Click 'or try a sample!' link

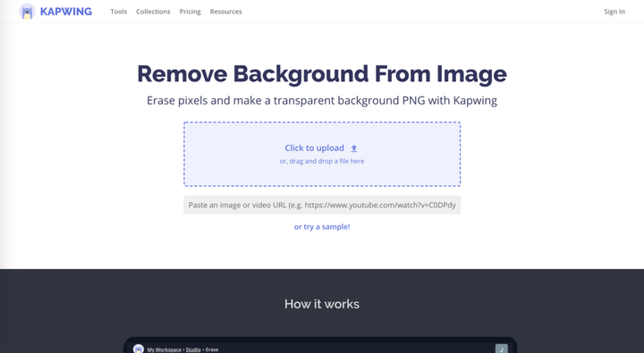pos(322,227)
